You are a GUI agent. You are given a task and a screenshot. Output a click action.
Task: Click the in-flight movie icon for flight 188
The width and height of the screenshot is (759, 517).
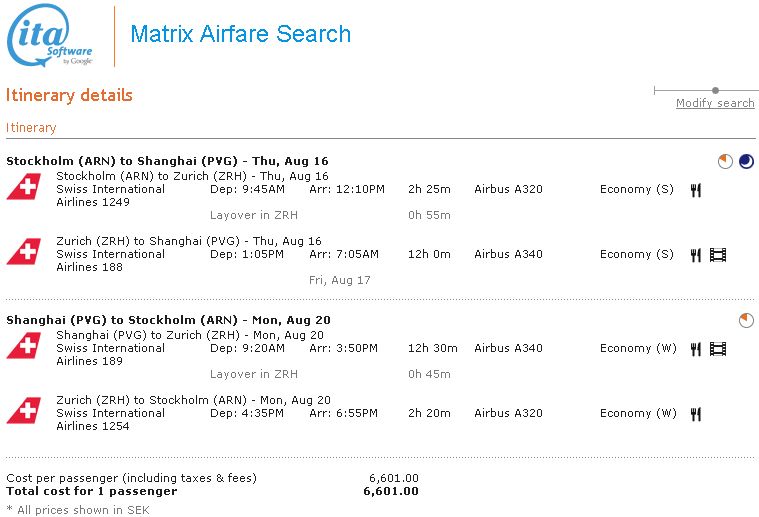(718, 255)
